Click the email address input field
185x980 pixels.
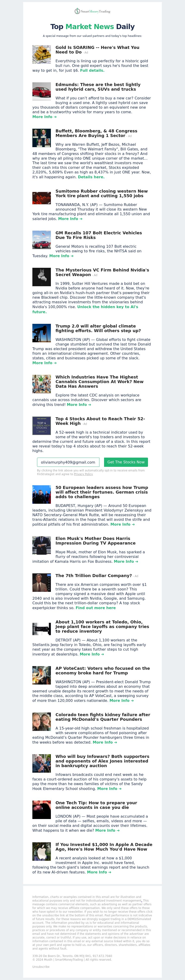point(68,462)
